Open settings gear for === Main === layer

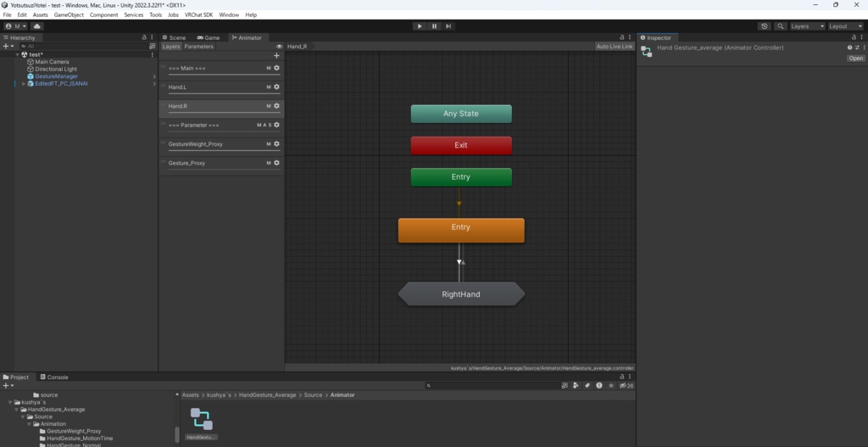tap(277, 68)
